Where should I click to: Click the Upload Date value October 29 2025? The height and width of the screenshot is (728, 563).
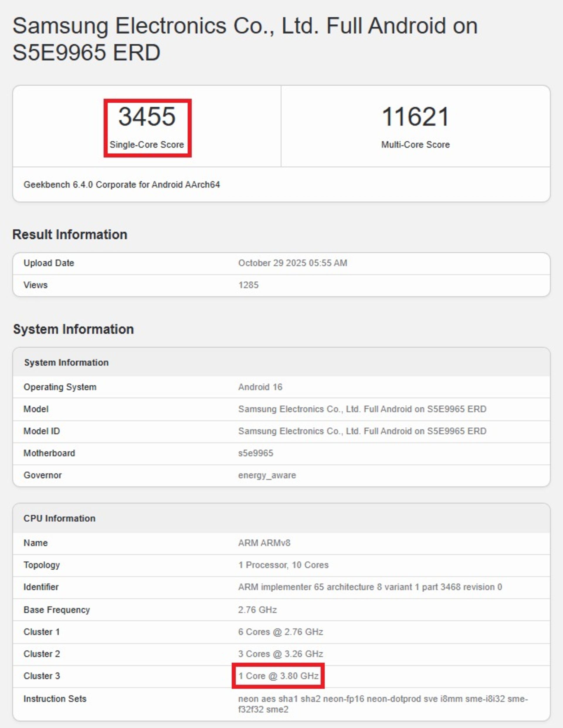pos(292,263)
